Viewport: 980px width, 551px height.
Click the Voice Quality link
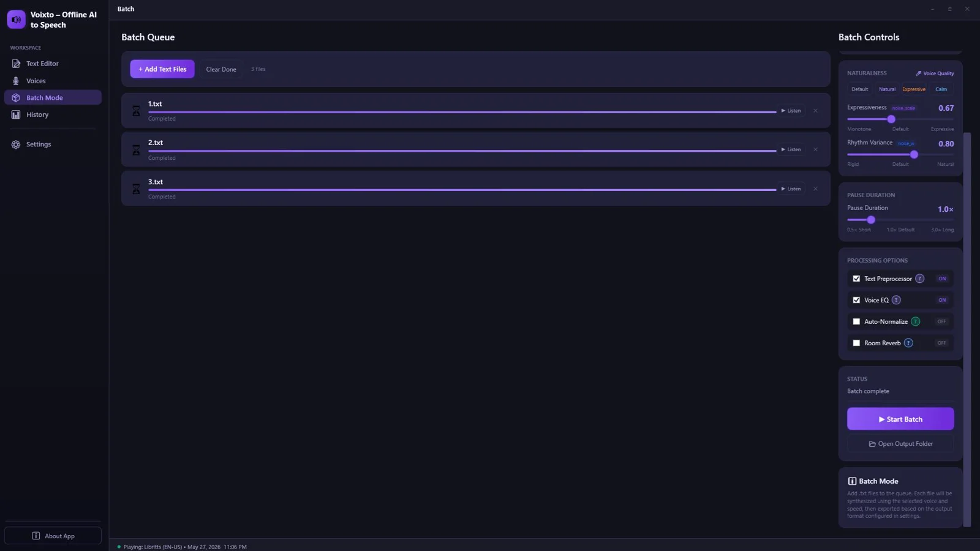click(935, 73)
